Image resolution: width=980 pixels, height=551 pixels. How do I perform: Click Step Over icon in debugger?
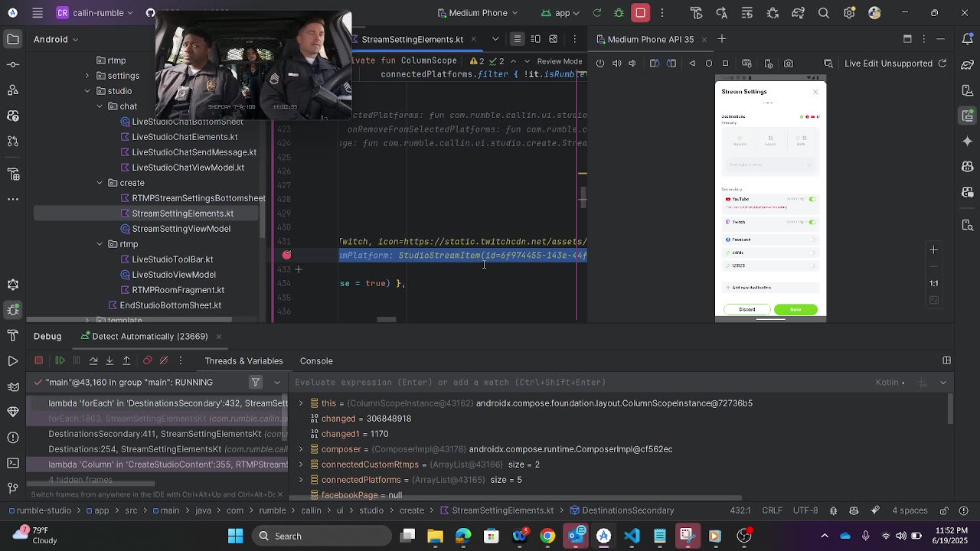93,360
